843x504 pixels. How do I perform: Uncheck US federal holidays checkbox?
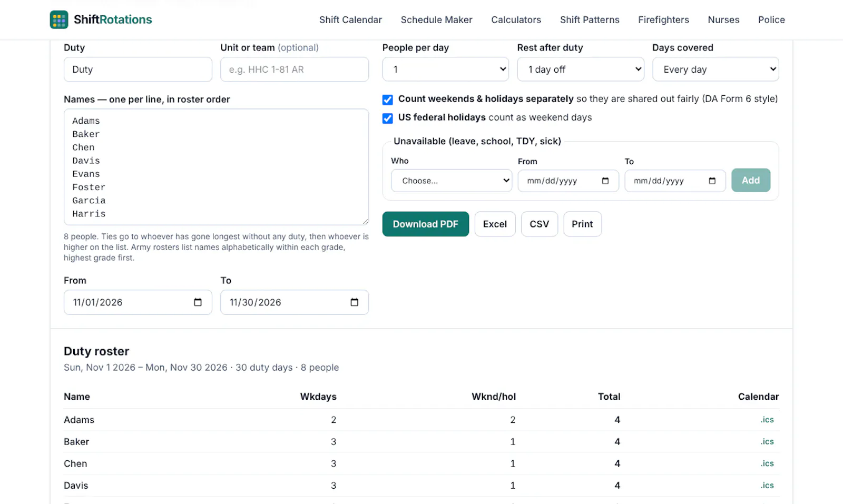[x=388, y=118]
